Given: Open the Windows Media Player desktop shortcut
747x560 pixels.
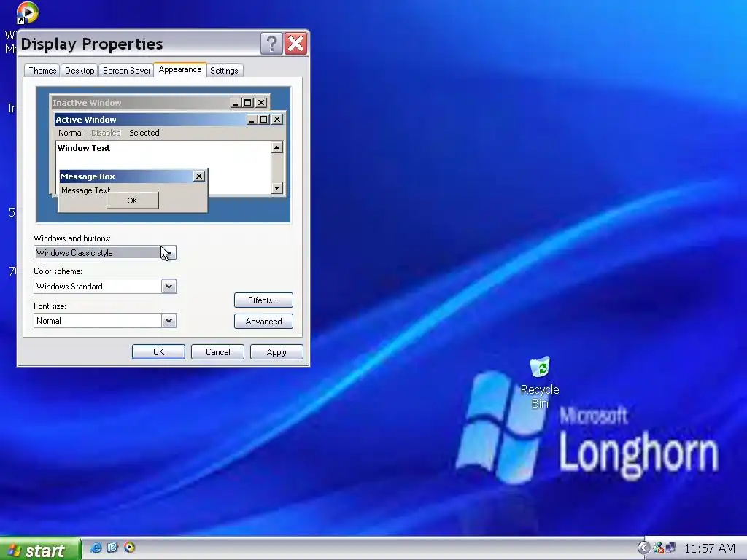Looking at the screenshot, I should click(27, 13).
